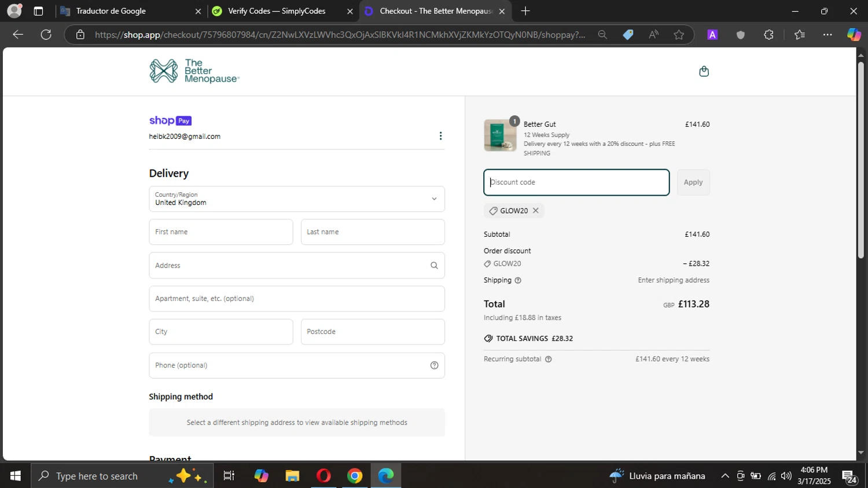
Task: Click the Apply discount button
Action: 693,182
